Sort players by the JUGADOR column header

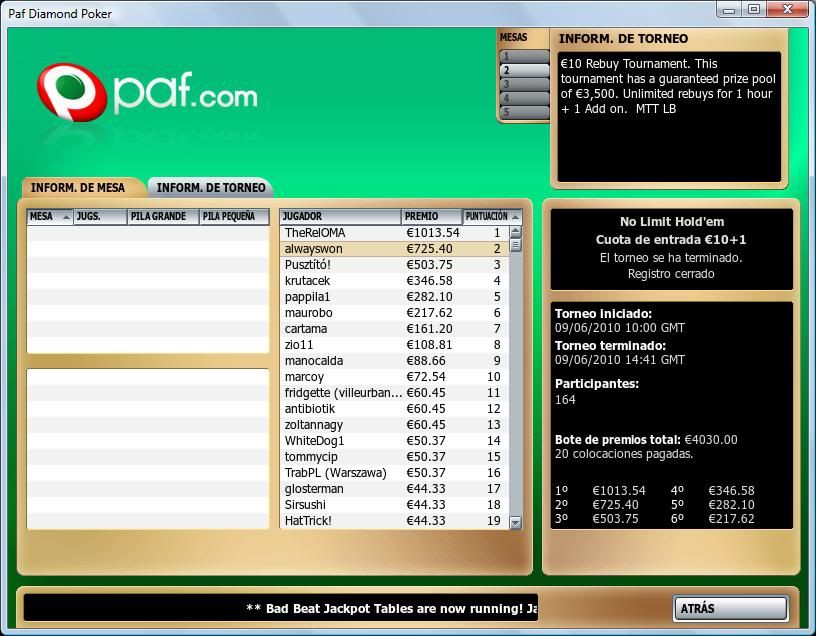coord(340,217)
